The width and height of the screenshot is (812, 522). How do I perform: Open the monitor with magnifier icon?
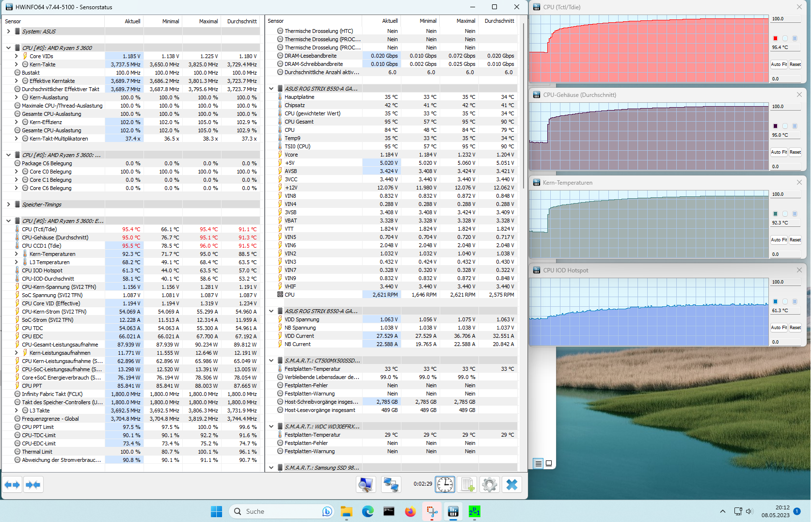coord(366,485)
